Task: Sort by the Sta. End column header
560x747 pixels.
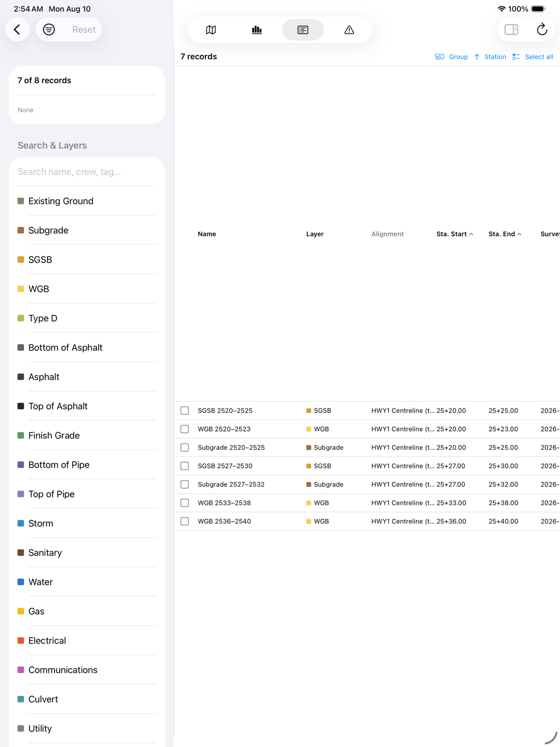Action: click(x=505, y=234)
